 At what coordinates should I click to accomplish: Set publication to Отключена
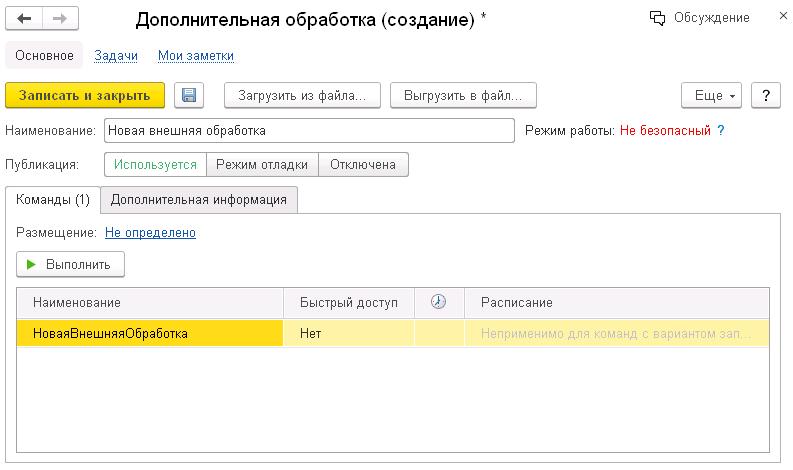(x=363, y=164)
